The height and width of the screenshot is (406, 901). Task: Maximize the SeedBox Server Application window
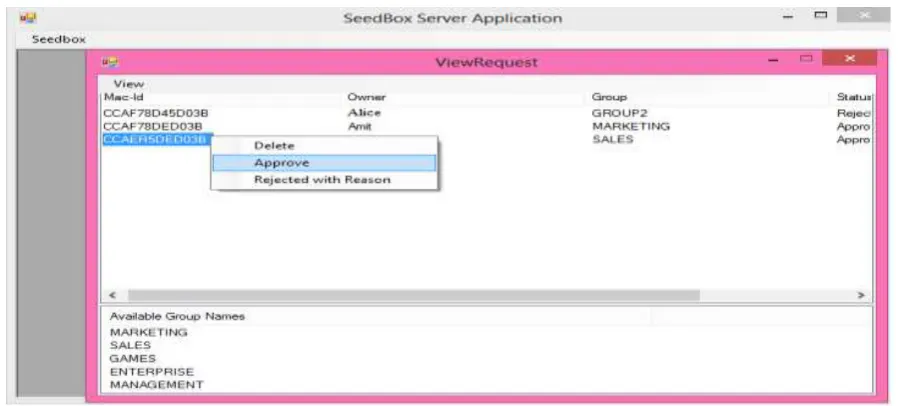coord(821,16)
